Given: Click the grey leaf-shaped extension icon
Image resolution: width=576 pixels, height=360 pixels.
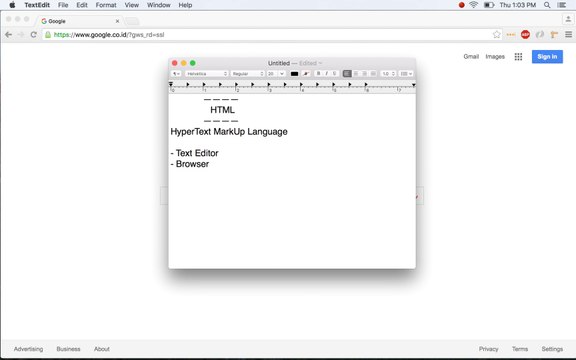Looking at the screenshot, I should click(540, 35).
